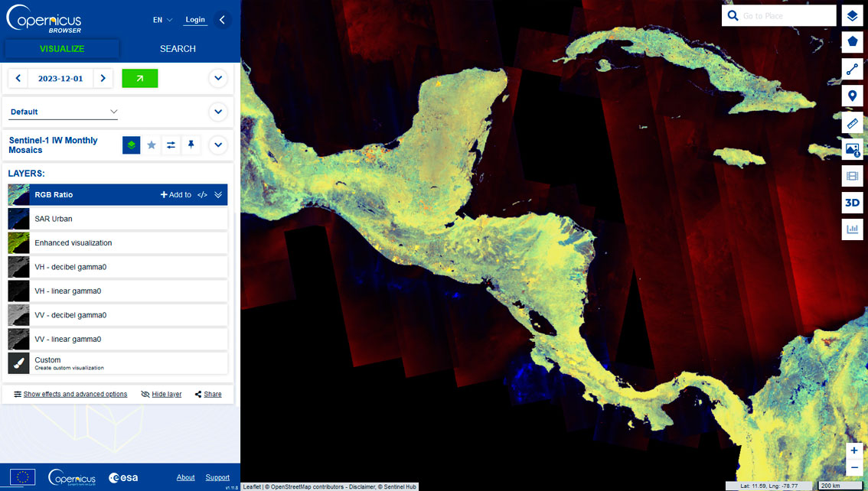Switch to 3D view

[x=852, y=203]
